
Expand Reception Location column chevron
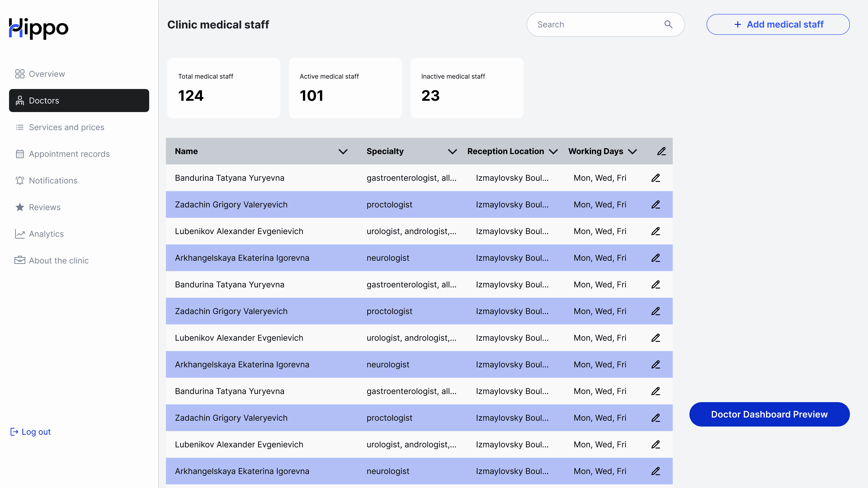click(553, 152)
